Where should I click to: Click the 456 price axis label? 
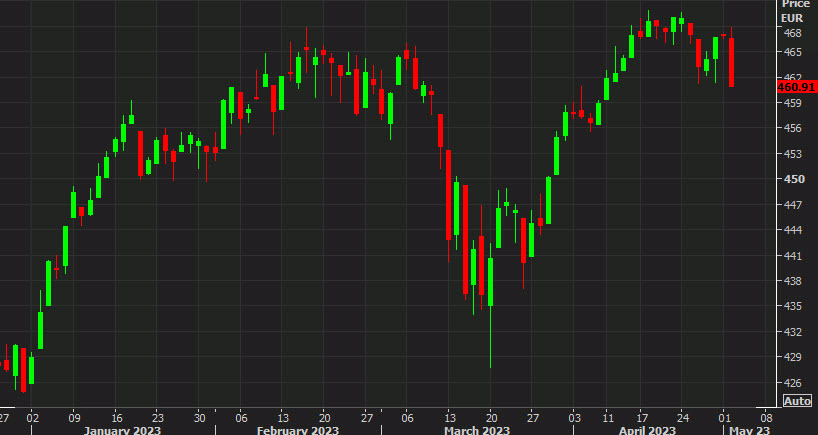792,128
